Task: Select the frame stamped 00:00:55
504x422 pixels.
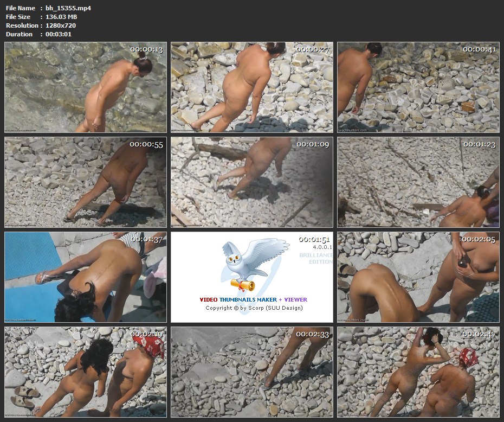Action: pos(86,182)
